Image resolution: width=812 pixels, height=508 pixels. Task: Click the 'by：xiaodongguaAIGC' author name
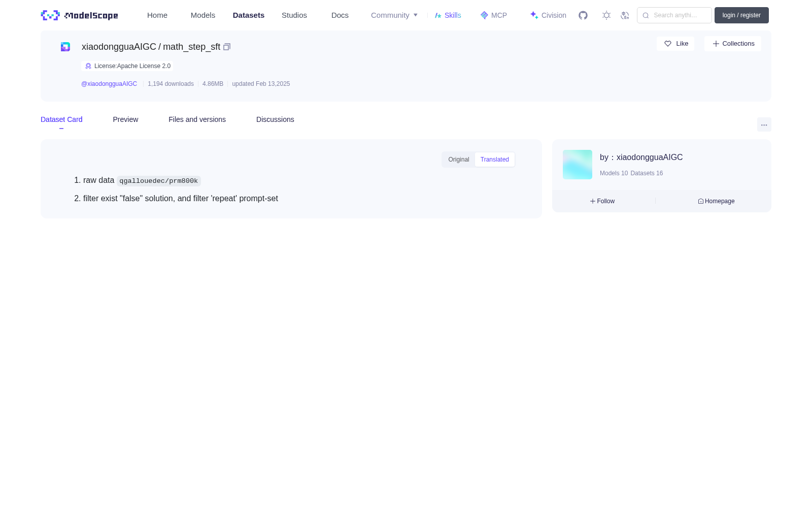(x=641, y=157)
